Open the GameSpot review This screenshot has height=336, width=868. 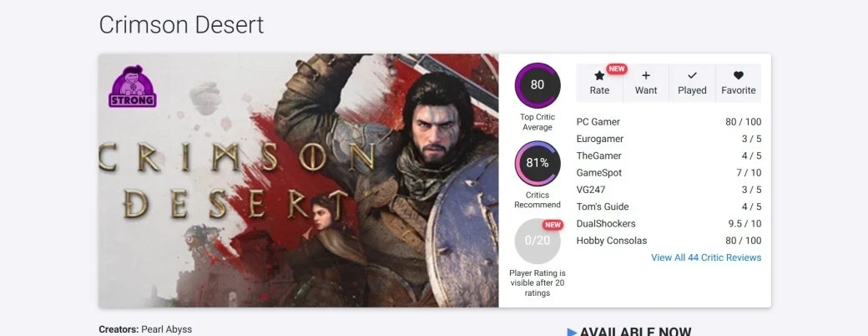tap(598, 173)
